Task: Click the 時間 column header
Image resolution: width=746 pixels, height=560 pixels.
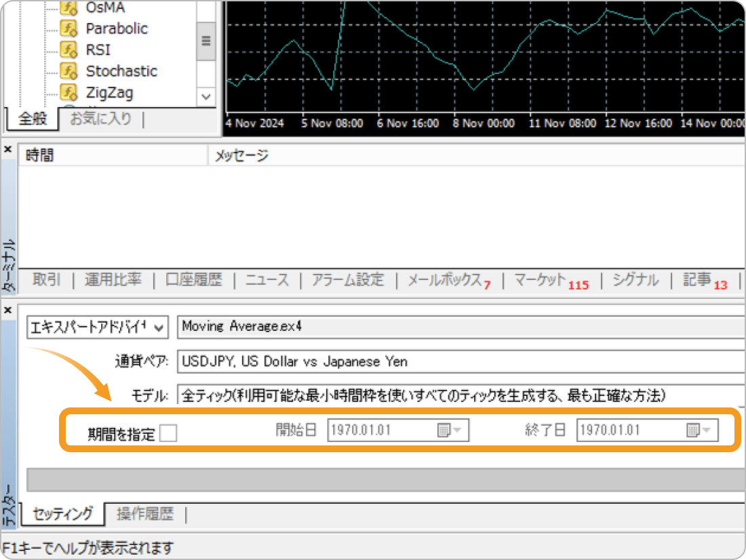Action: [x=113, y=155]
